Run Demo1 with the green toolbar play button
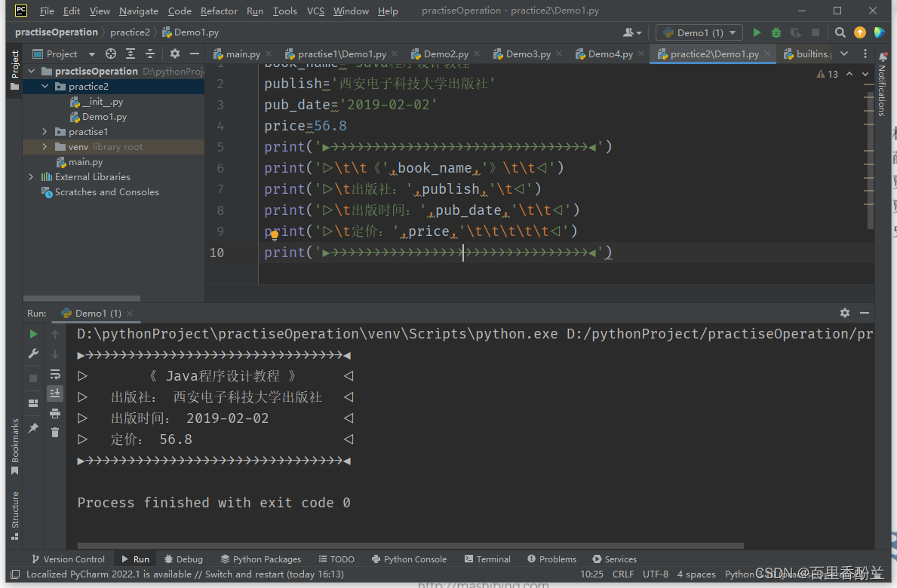The width and height of the screenshot is (897, 588). [757, 32]
